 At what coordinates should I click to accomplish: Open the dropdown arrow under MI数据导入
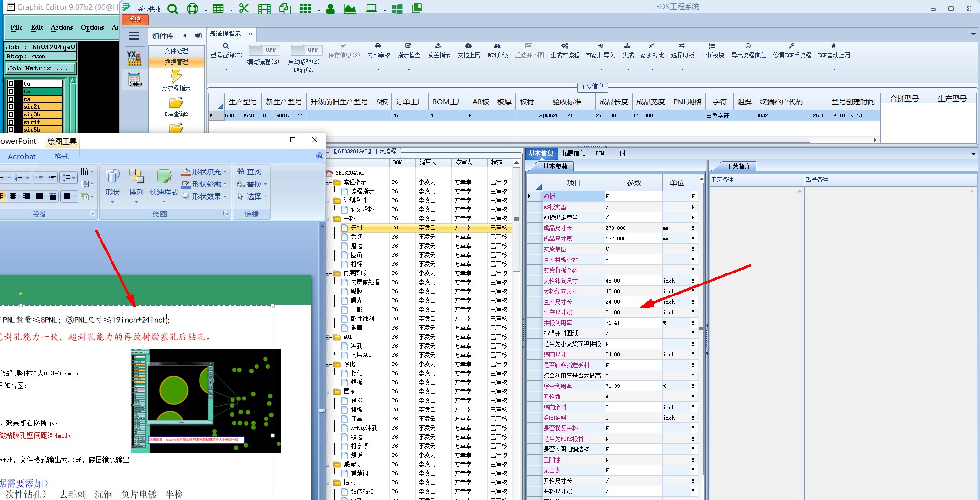click(601, 70)
